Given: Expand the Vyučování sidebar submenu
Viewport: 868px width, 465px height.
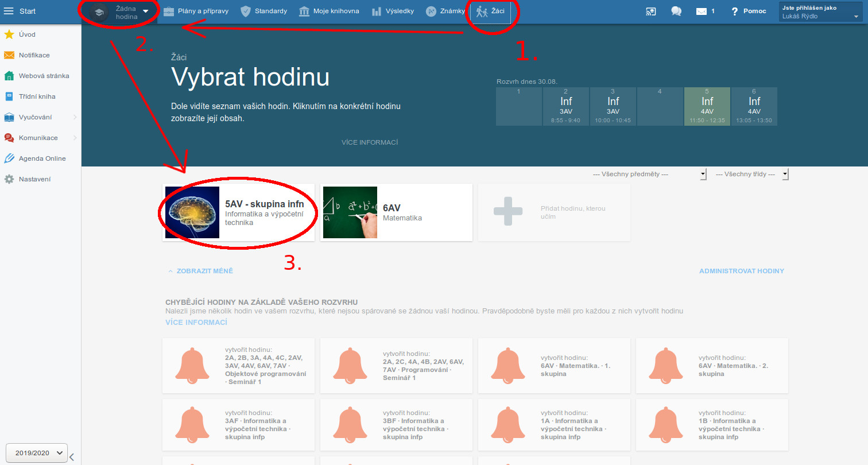Looking at the screenshot, I should pyautogui.click(x=75, y=117).
